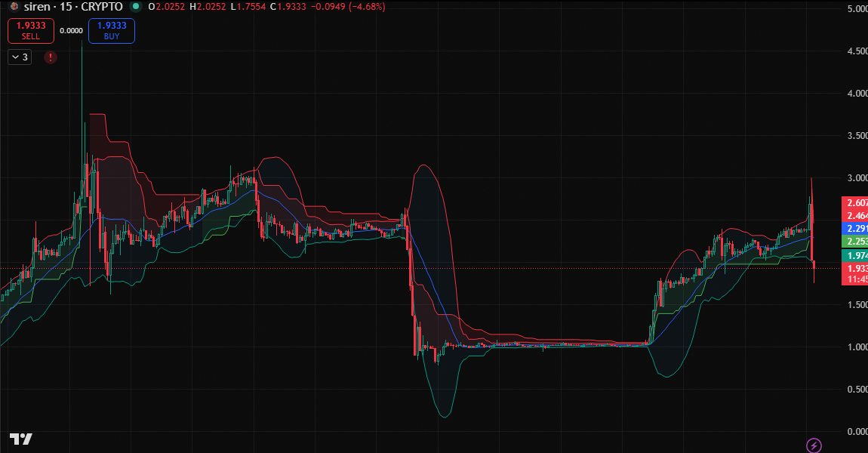The height and width of the screenshot is (453, 868).
Task: Click the 4.500 price axis label
Action: coord(857,51)
